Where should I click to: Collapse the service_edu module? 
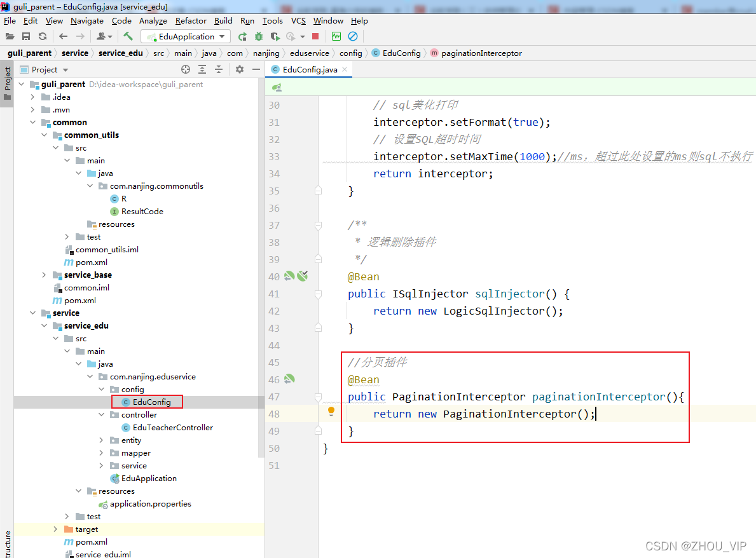click(44, 326)
